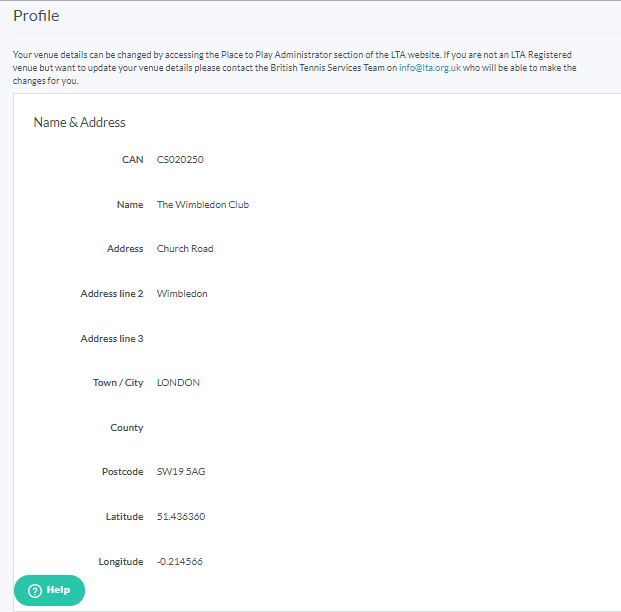
Task: Click the Address line 2 label
Action: (111, 294)
